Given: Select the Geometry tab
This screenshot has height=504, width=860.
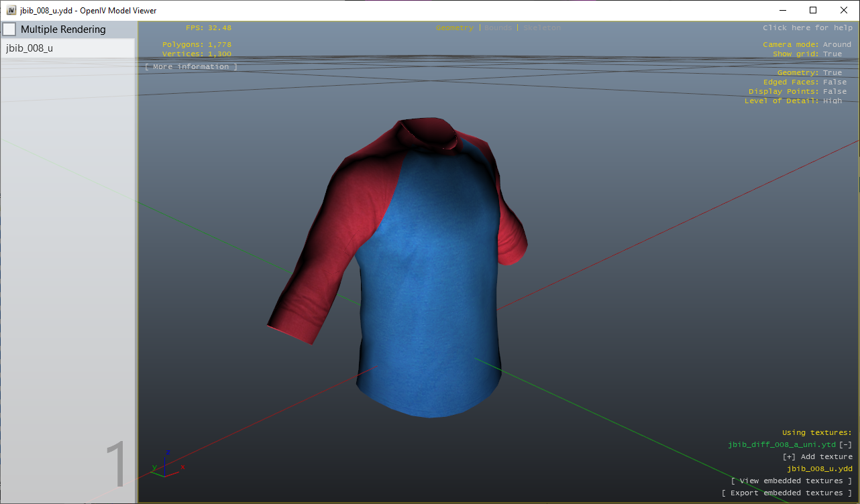Looking at the screenshot, I should (x=454, y=27).
